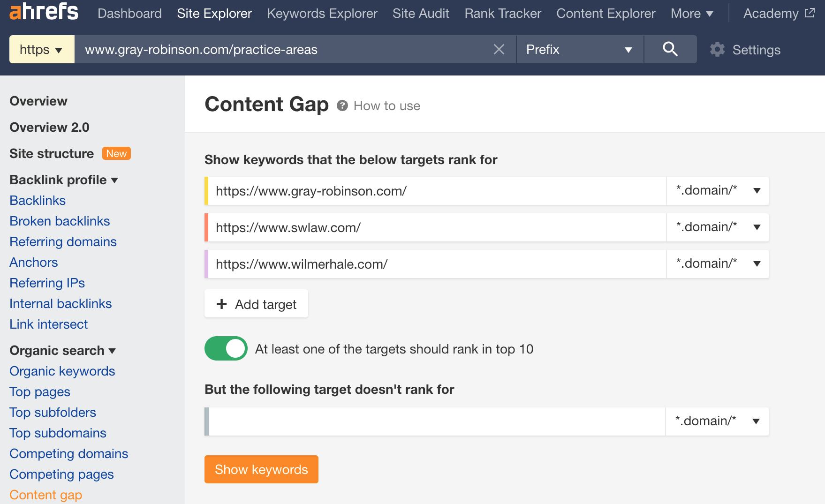Open the *.domain/* dropdown for swlaw.com
This screenshot has width=825, height=504.
pyautogui.click(x=717, y=227)
